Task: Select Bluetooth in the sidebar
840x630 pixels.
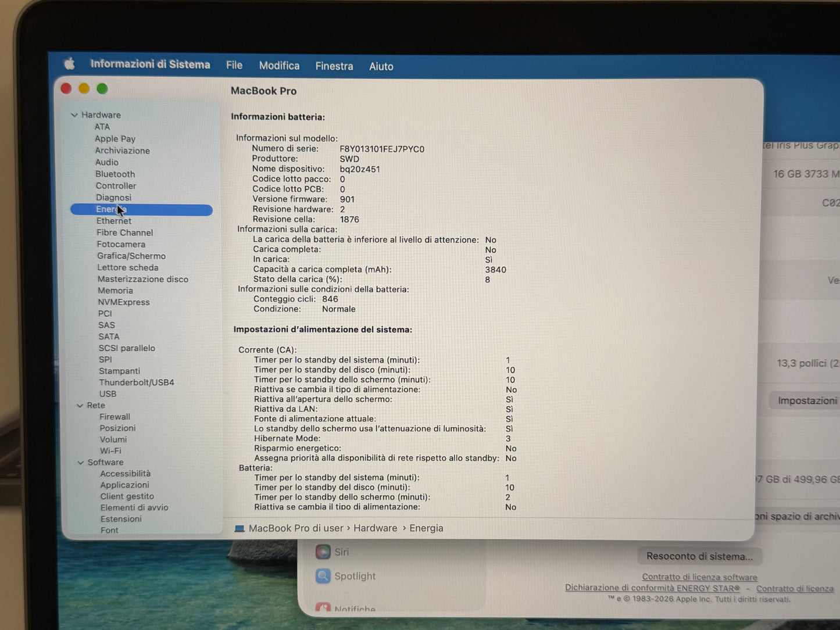Action: tap(115, 174)
